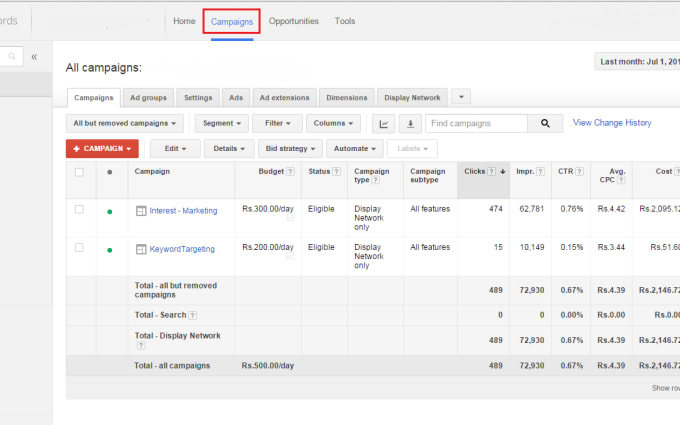Click the download report icon
Image resolution: width=680 pixels, height=425 pixels.
(x=410, y=124)
